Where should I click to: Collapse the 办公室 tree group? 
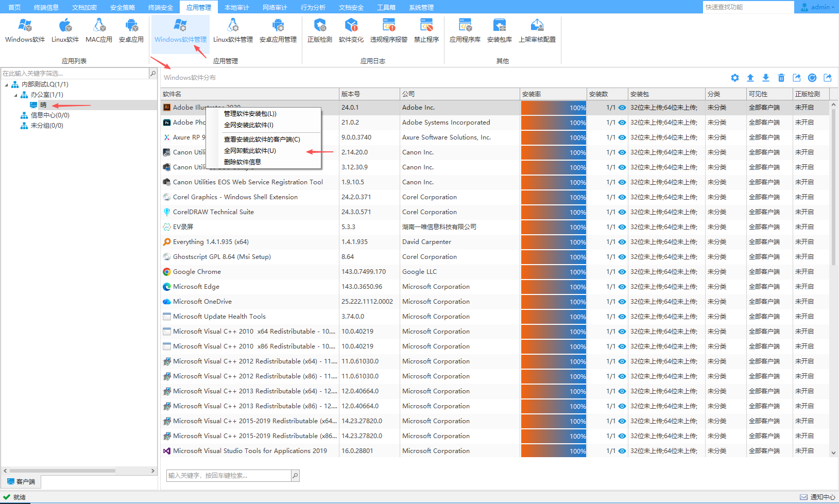click(15, 95)
